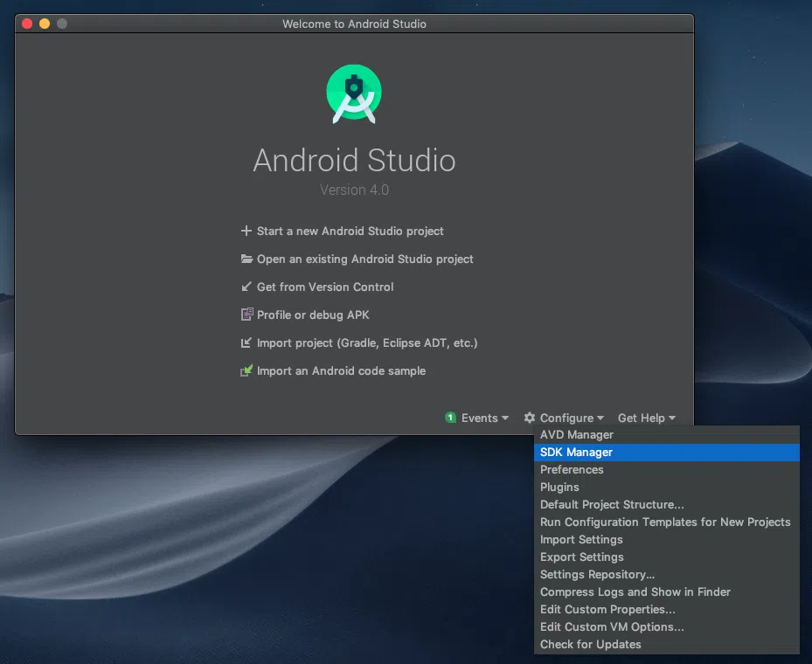Close the welcome window with red button

click(27, 24)
